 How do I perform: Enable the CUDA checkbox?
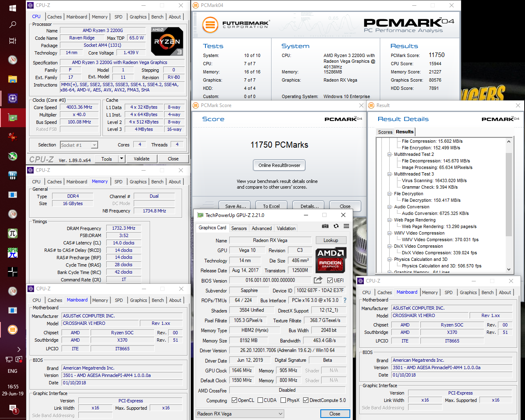(260, 400)
